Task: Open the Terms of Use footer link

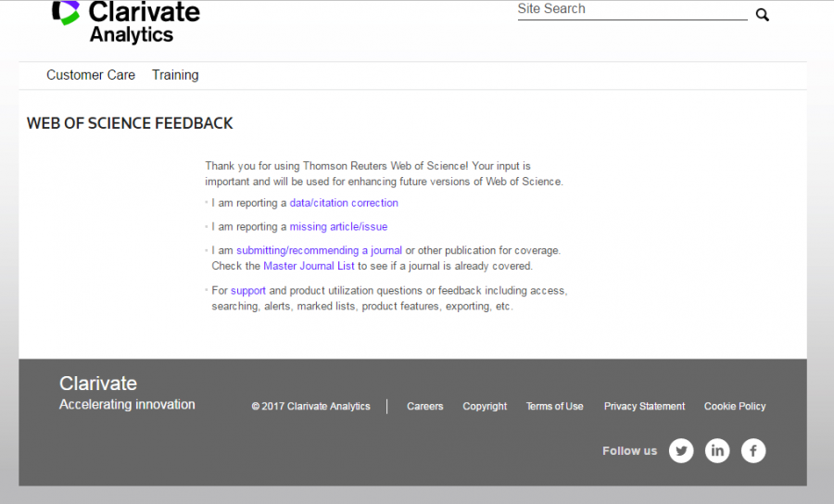Action: click(555, 406)
